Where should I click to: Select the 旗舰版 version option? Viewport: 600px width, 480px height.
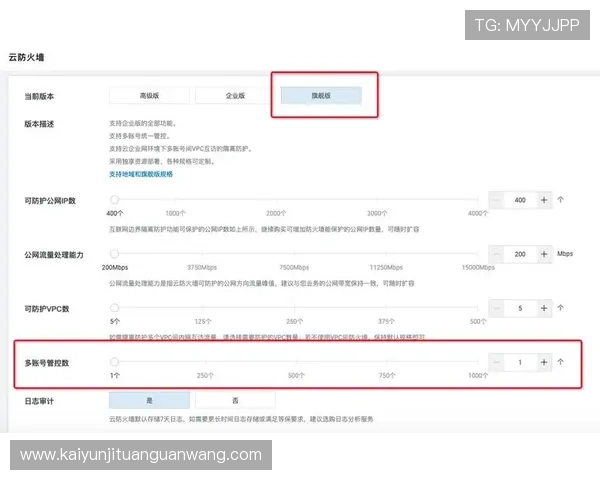[x=321, y=96]
